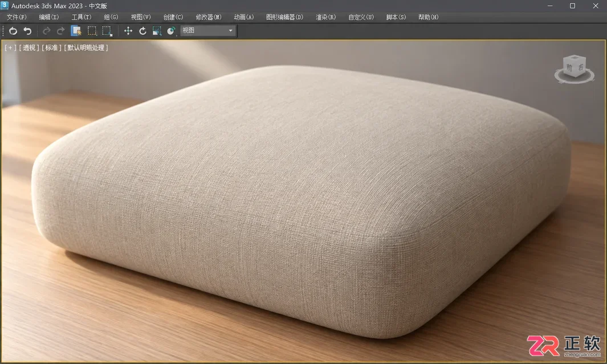Open the [+] viewport general menu
The height and width of the screenshot is (364, 607).
(x=10, y=48)
